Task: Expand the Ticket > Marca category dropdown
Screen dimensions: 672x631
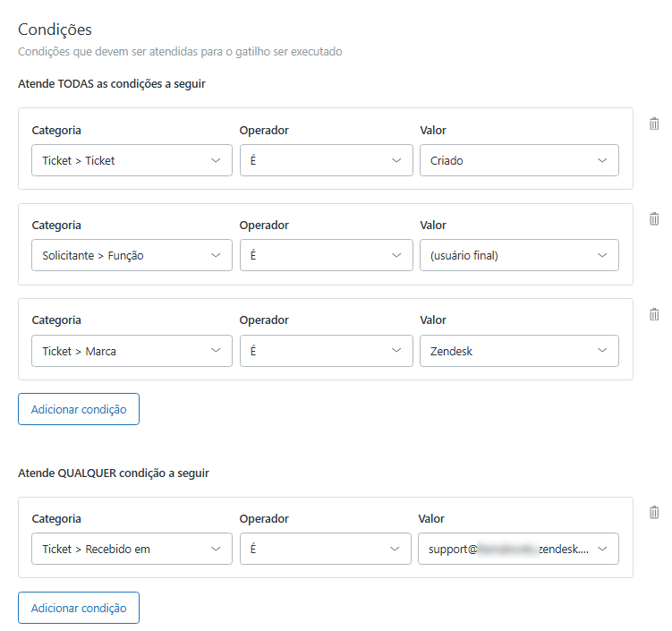Action: [132, 351]
